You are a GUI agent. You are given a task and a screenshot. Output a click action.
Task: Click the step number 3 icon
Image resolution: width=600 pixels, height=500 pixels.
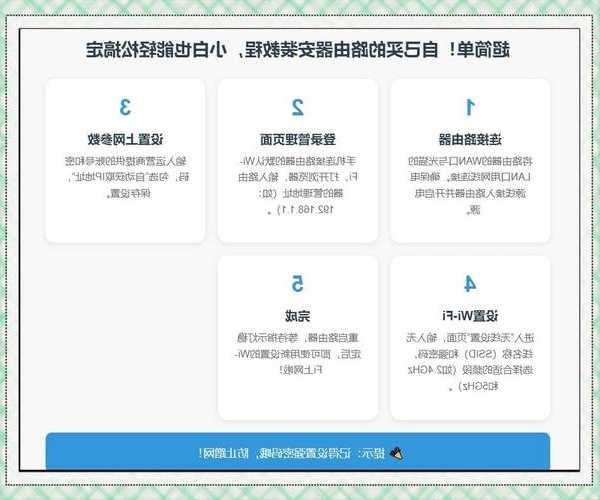(x=125, y=107)
